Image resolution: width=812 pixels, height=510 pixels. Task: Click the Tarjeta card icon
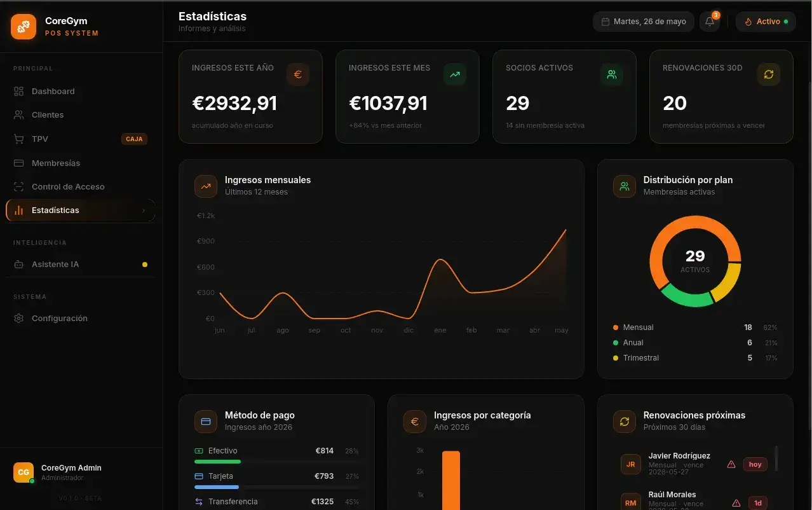199,476
